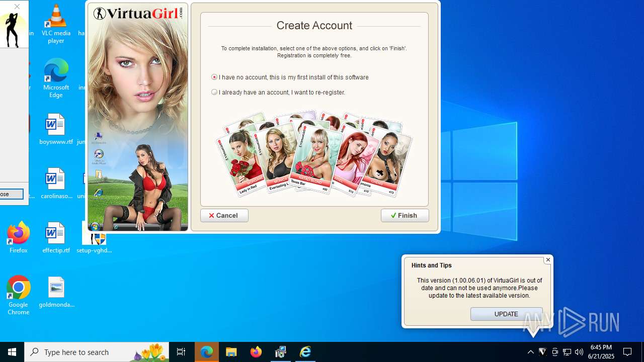Select 'I have no account' radio option
The height and width of the screenshot is (362, 644).
[x=214, y=77]
